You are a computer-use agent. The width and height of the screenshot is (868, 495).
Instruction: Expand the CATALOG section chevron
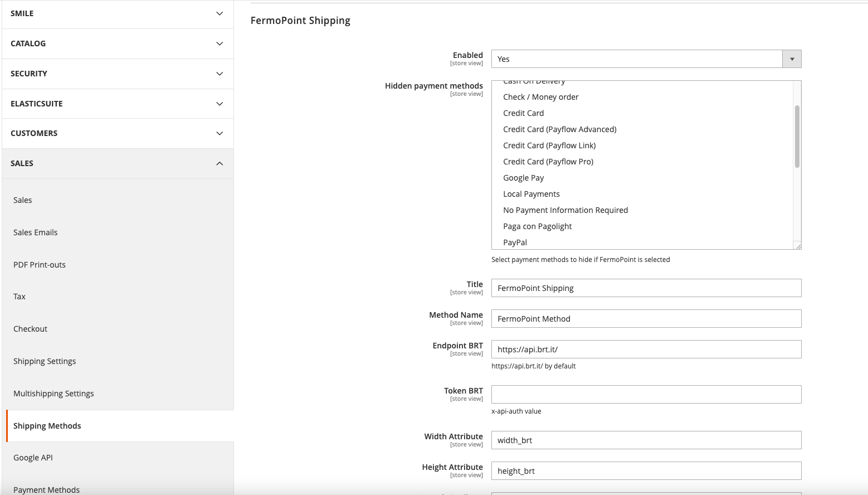click(x=220, y=43)
